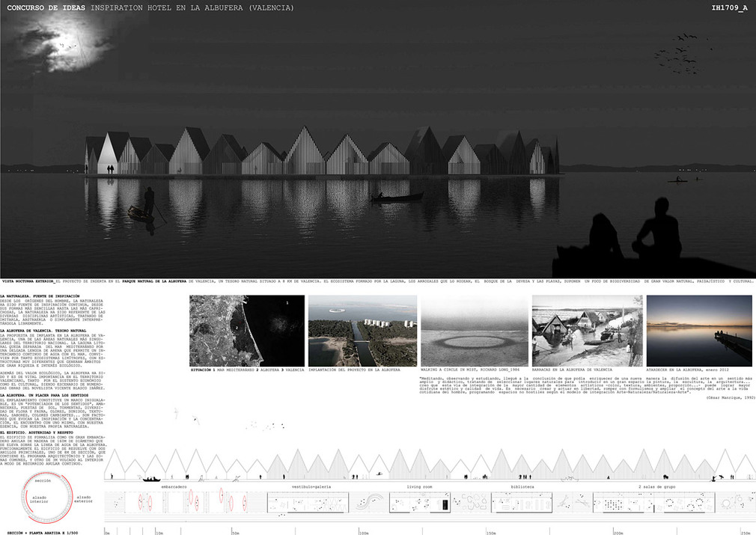The height and width of the screenshot is (535, 756).
Task: Click the 'sección' label on the ring diagram
Action: tap(43, 481)
